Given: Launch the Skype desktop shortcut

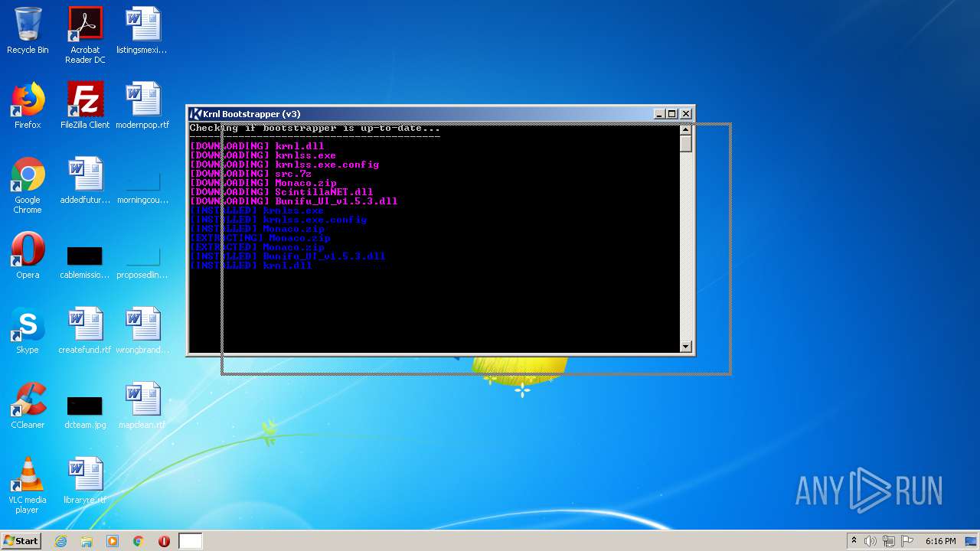Looking at the screenshot, I should click(28, 331).
